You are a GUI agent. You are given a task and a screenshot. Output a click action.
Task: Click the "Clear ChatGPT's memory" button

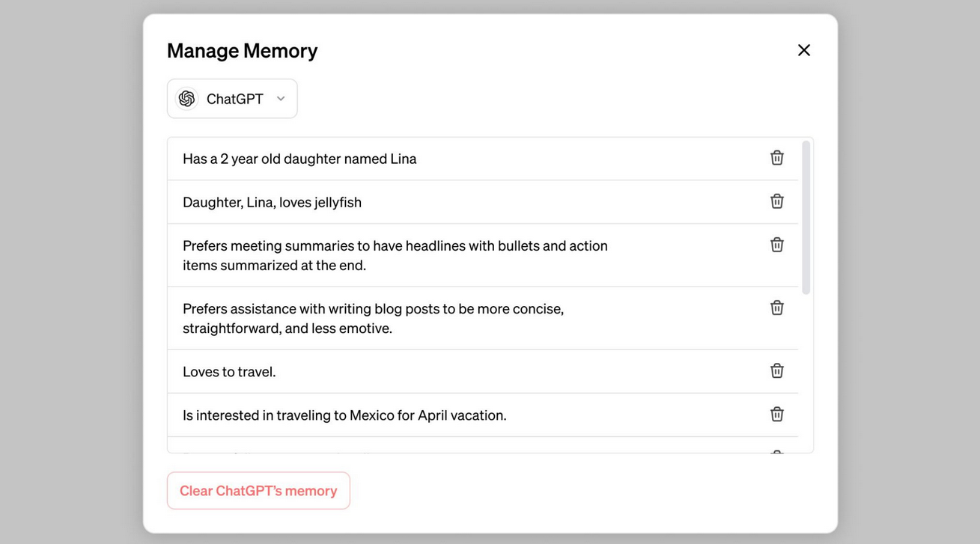[x=258, y=491]
